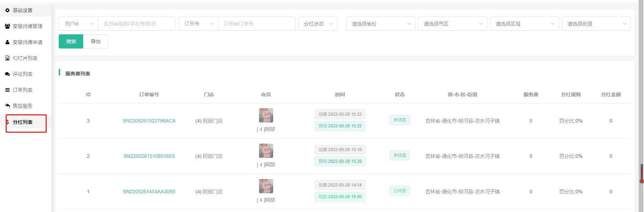The width and height of the screenshot is (644, 212).
Task: Click the group icon beside 安装师傅管理
Action: click(x=7, y=26)
